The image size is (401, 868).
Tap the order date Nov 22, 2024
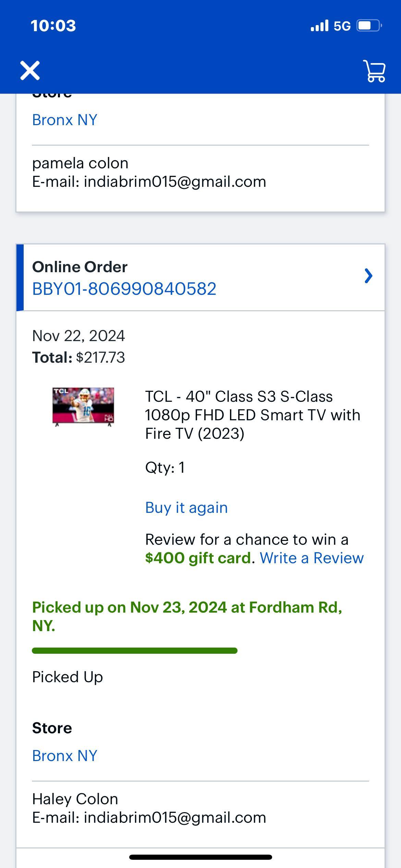78,336
